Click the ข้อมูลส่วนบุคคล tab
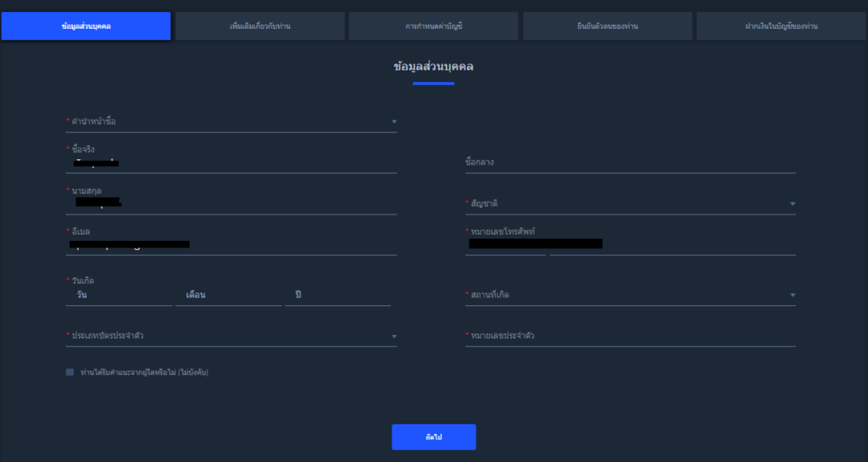Viewport: 868px width, 462px height. tap(86, 26)
